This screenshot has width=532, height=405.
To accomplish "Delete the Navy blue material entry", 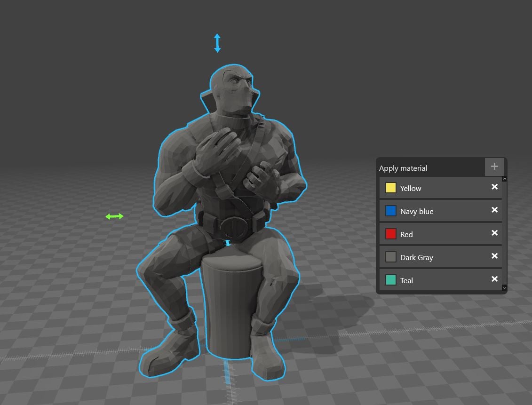I will point(494,210).
